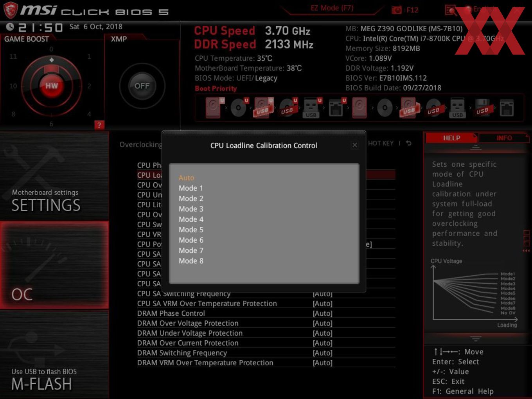Click the Overclocking breadcrumb heading

click(140, 144)
